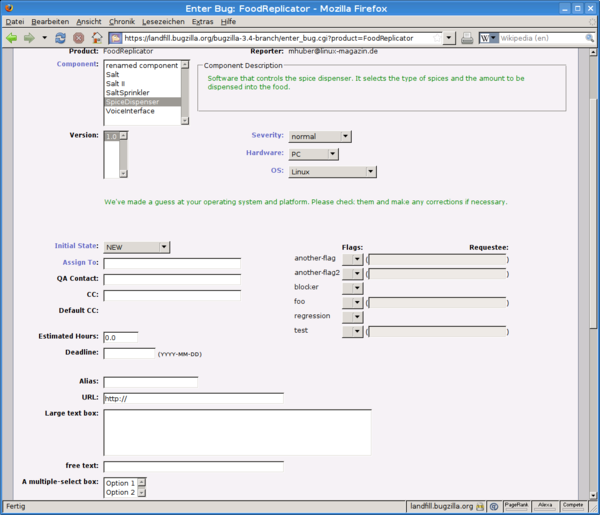The image size is (600, 515).
Task: Select 'Salt' in the component list
Action: [142, 75]
